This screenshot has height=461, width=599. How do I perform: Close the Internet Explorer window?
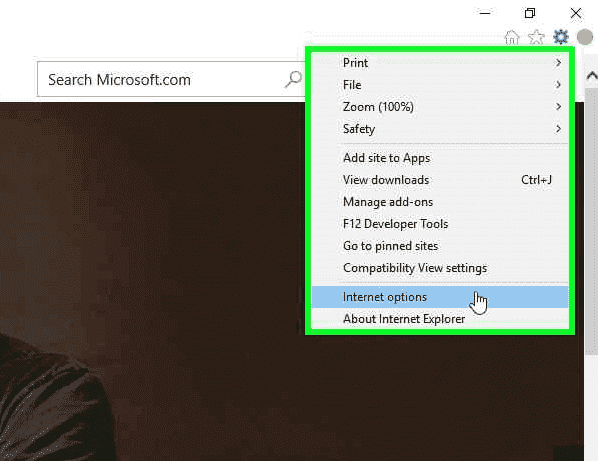576,13
